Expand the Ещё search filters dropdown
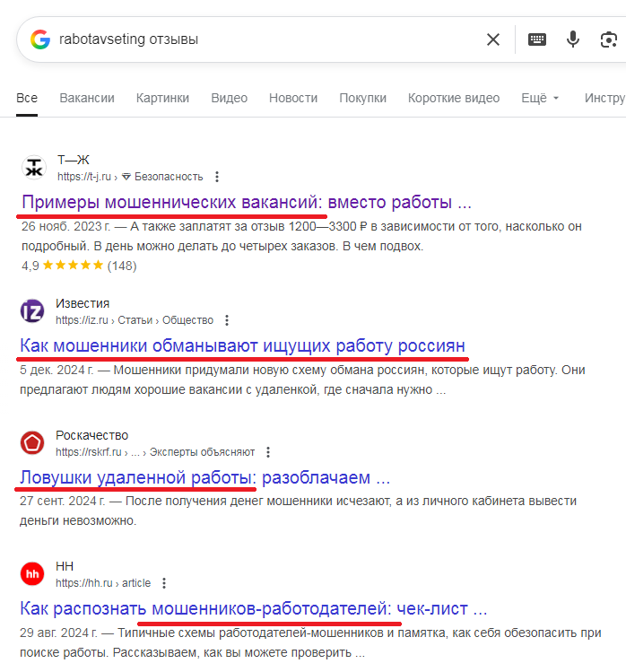This screenshot has width=626, height=672. point(540,98)
